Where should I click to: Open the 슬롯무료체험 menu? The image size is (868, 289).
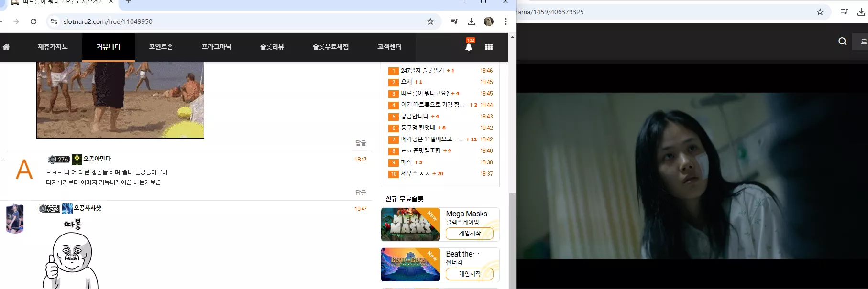click(331, 47)
